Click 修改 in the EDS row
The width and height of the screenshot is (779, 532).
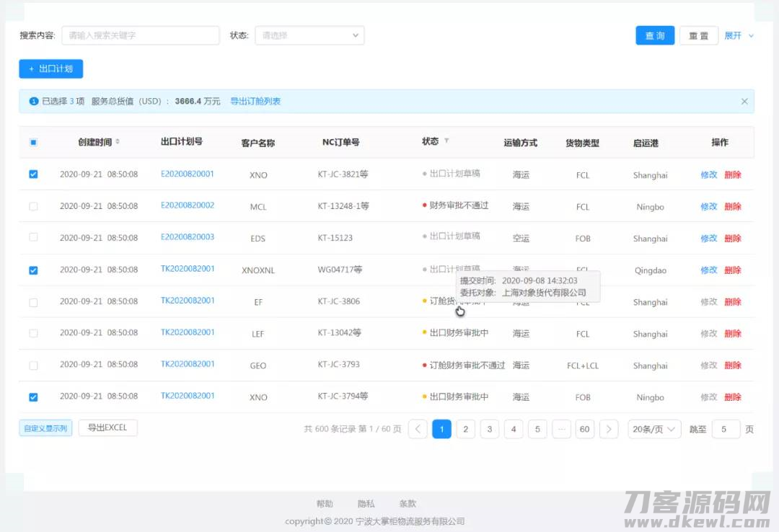708,239
